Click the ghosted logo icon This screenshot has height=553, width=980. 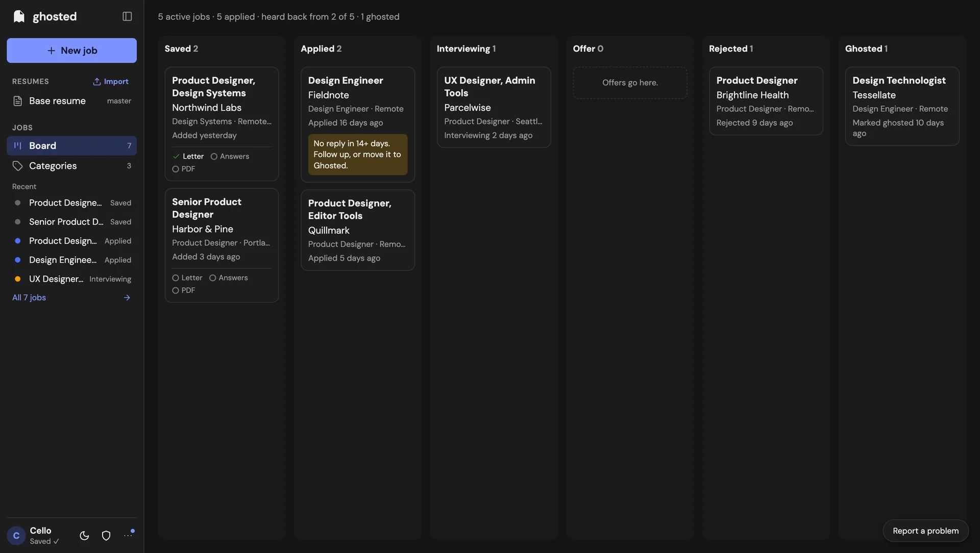click(19, 16)
